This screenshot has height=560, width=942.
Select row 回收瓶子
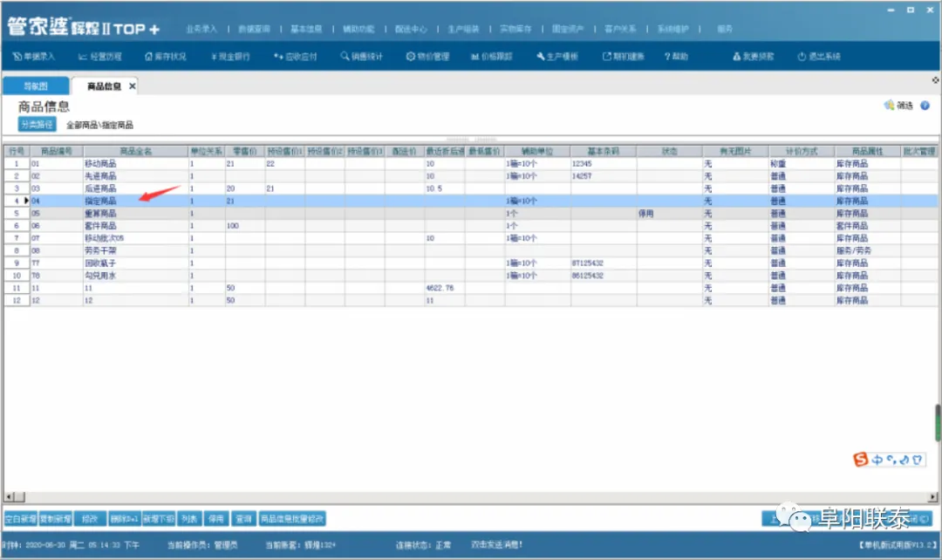point(471,263)
